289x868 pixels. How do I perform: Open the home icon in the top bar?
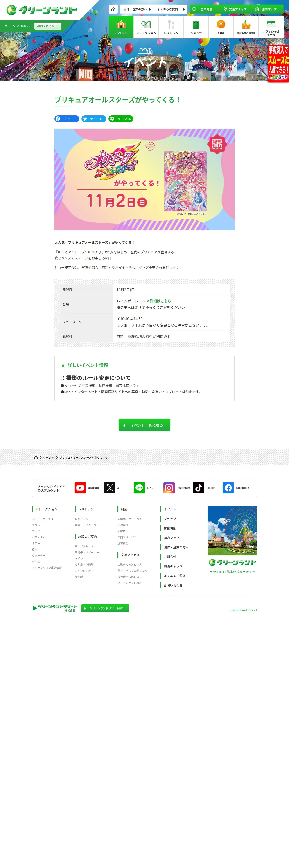pyautogui.click(x=113, y=9)
